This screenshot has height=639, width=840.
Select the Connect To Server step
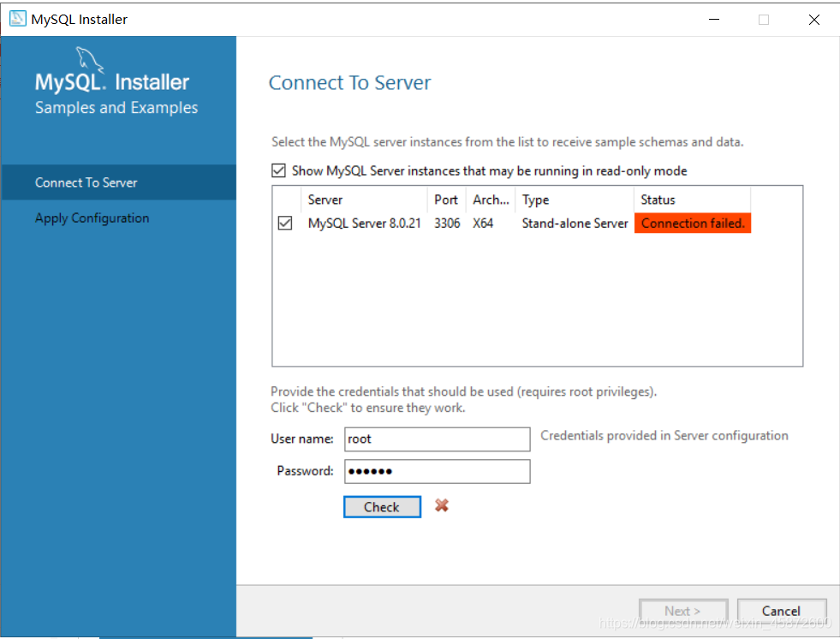[x=118, y=182]
